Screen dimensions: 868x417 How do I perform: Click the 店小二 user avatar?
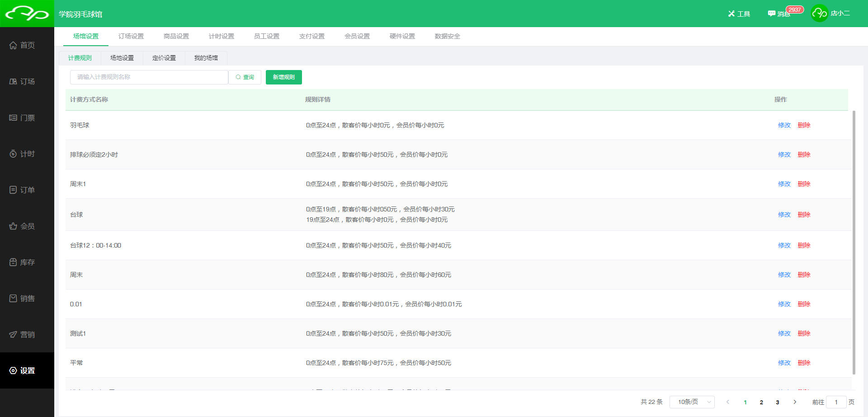(819, 14)
